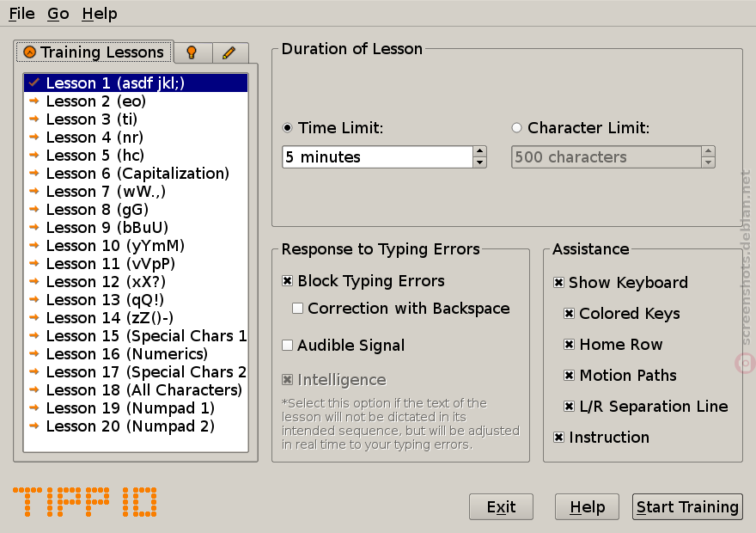Select Lesson 14 (zZ()-)

[x=136, y=318]
